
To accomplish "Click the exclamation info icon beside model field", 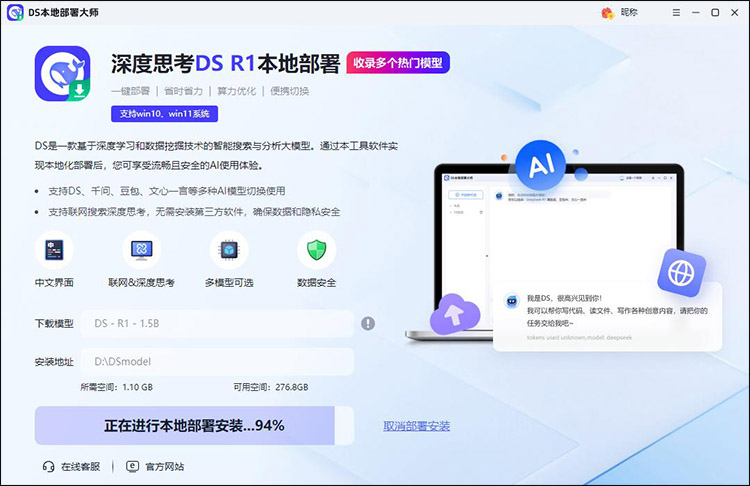I will click(368, 324).
